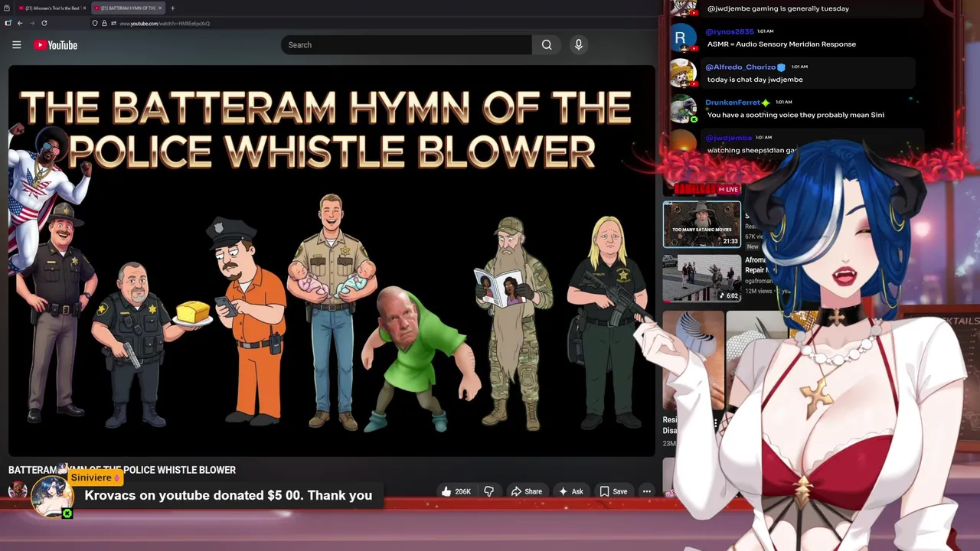Click the 'You have a soothing voice' chat message
Viewport: 980px width, 551px height.
pos(795,115)
